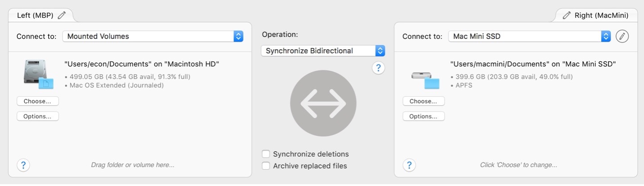Open help for the Operation setting
Screen dimensions: 644x186
coord(378,68)
